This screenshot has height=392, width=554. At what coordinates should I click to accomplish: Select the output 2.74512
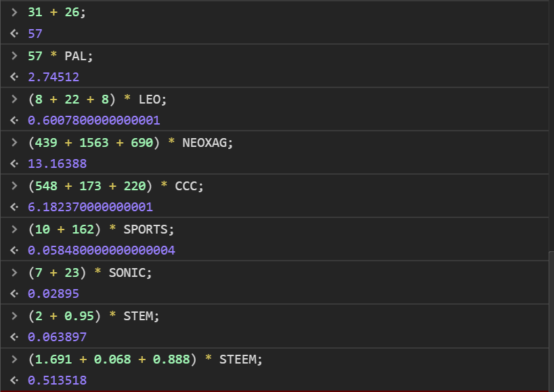click(x=54, y=77)
